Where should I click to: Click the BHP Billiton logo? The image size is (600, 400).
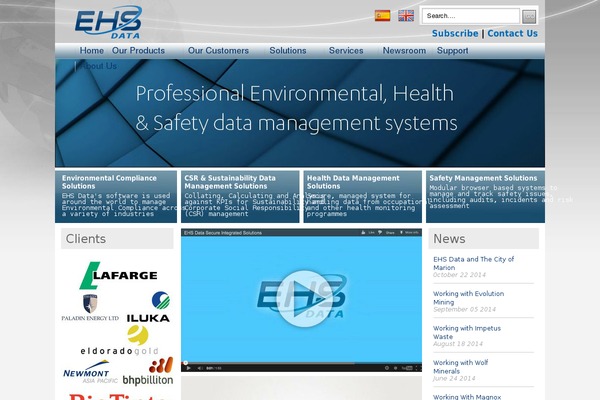click(x=148, y=371)
